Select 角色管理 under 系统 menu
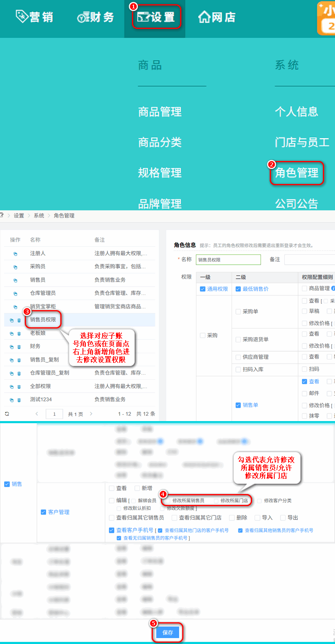The image size is (335, 644). (x=296, y=173)
